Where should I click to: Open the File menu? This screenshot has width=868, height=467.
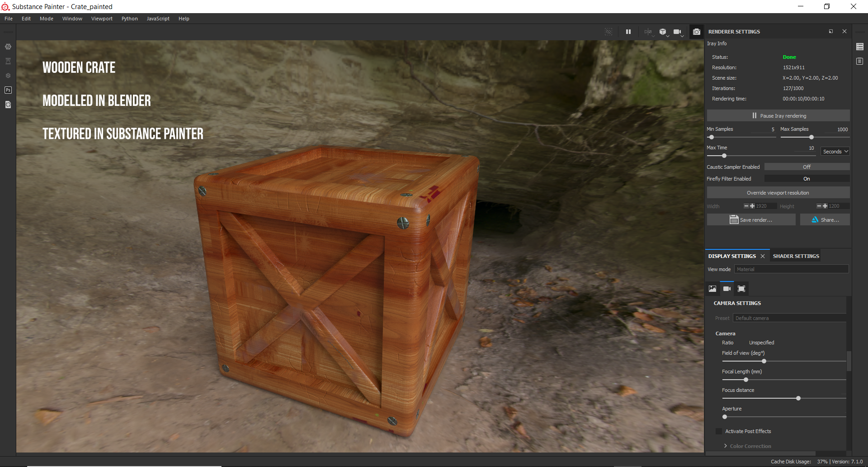pyautogui.click(x=9, y=19)
